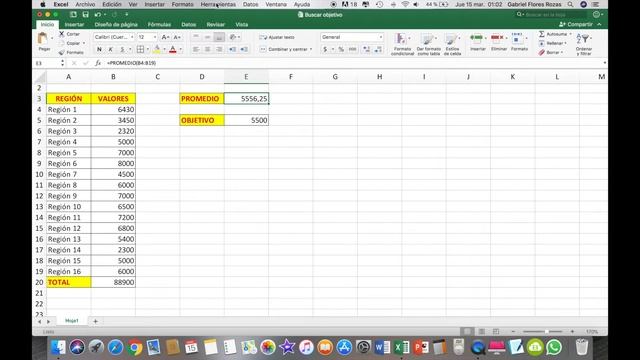The width and height of the screenshot is (640, 360).
Task: Open the Revisar ribbon tab
Action: [x=216, y=24]
